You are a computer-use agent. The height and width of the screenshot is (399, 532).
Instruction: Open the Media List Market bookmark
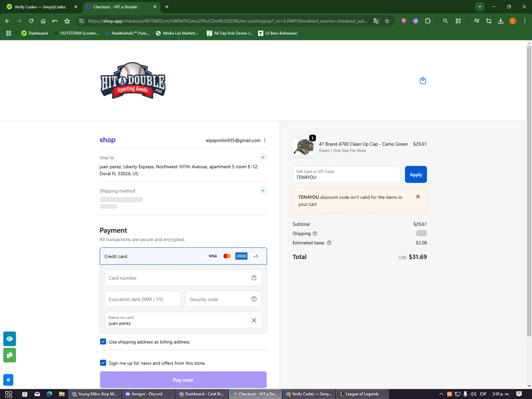(x=177, y=33)
